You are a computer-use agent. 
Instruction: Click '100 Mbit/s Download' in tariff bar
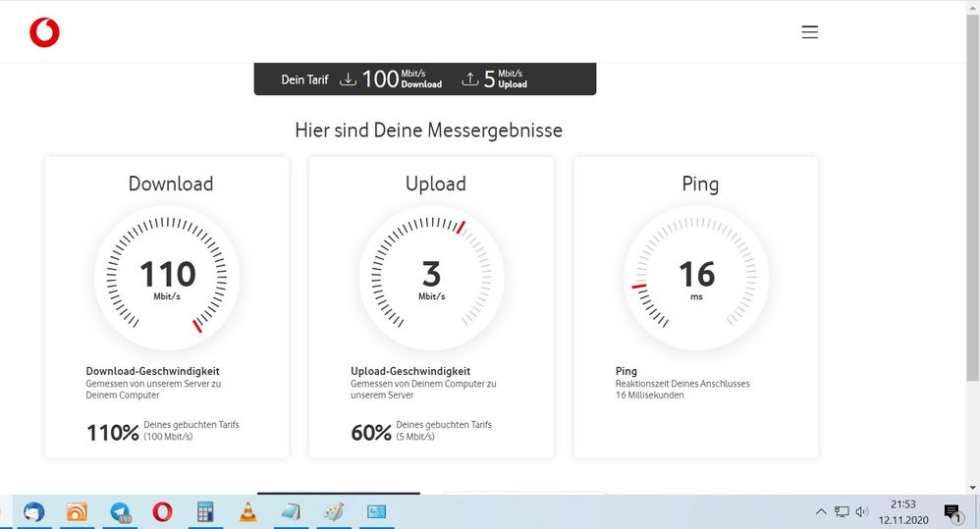click(x=402, y=79)
